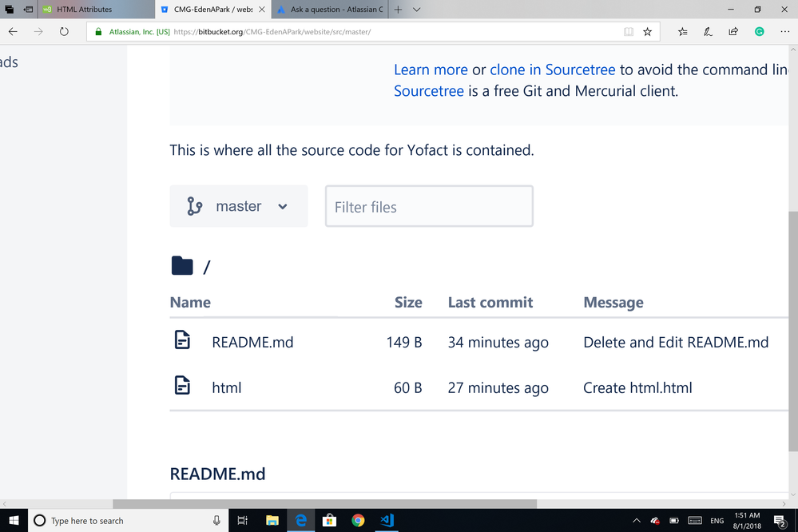Expand the tab list chevron
Screen dimensions: 798x532
coord(417,10)
